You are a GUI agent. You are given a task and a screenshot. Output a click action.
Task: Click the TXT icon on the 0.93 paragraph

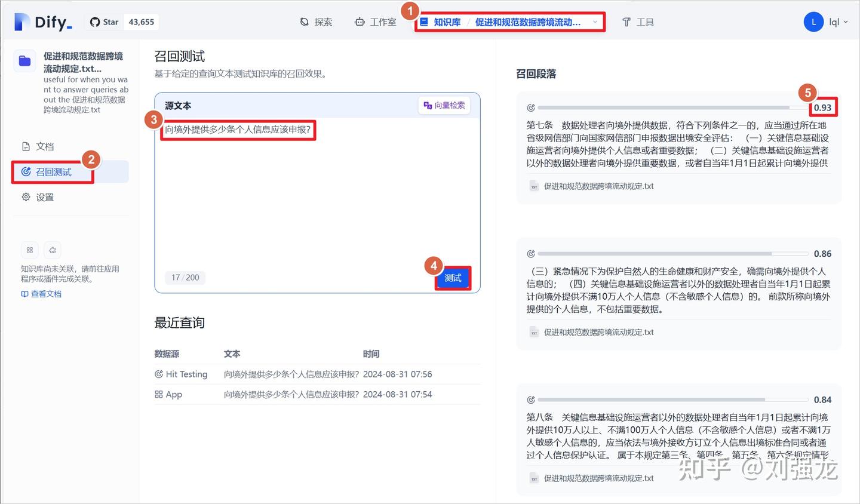point(533,186)
